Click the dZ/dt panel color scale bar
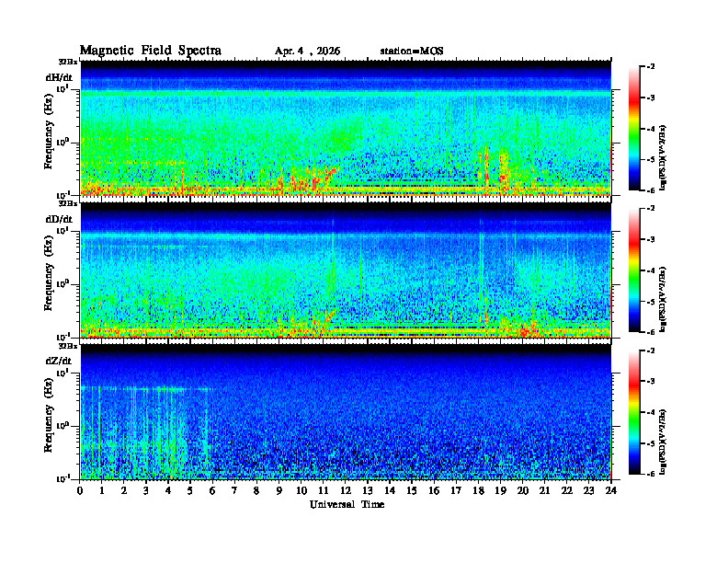The width and height of the screenshot is (728, 563). click(633, 412)
